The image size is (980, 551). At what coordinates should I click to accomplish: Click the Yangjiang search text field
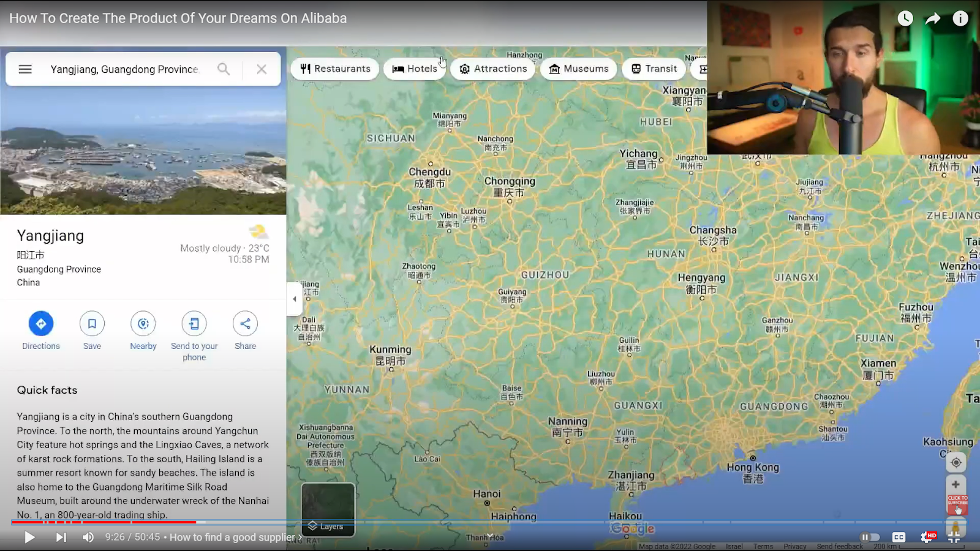point(124,69)
